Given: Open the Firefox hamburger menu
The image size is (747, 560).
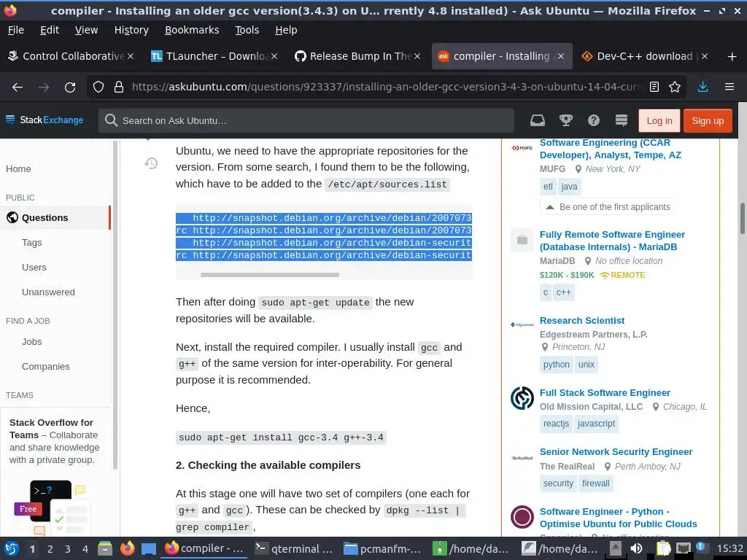Looking at the screenshot, I should (729, 87).
